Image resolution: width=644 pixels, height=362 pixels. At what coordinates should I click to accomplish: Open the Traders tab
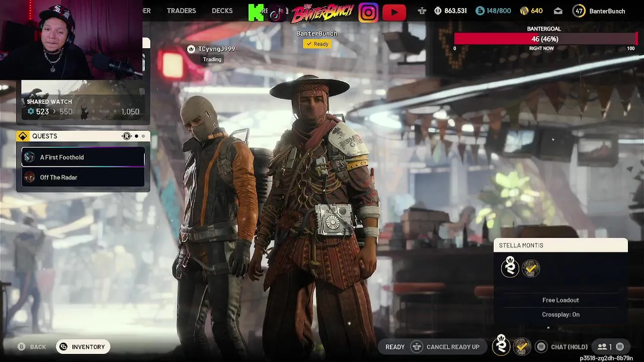[x=181, y=11]
